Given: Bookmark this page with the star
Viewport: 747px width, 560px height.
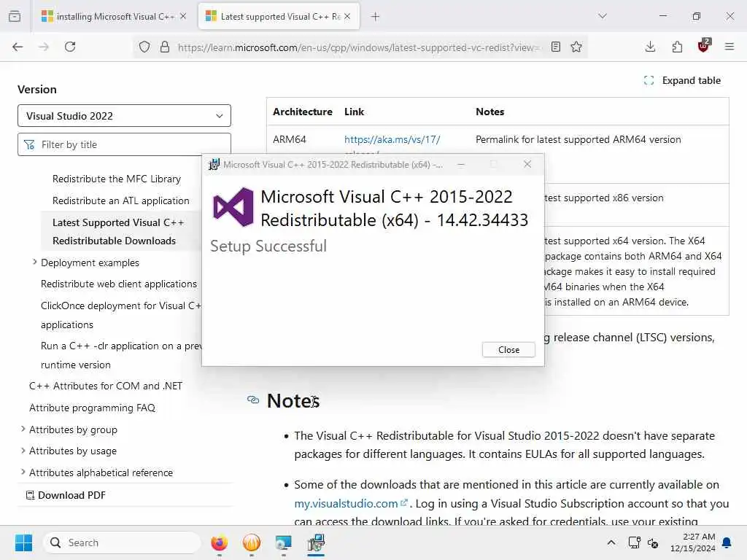Looking at the screenshot, I should coord(576,47).
